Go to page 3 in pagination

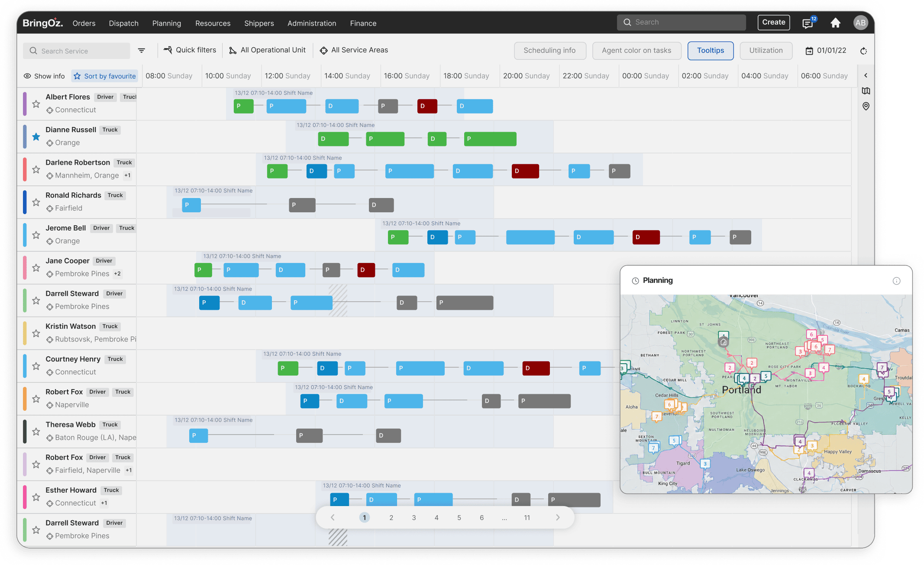(x=414, y=518)
